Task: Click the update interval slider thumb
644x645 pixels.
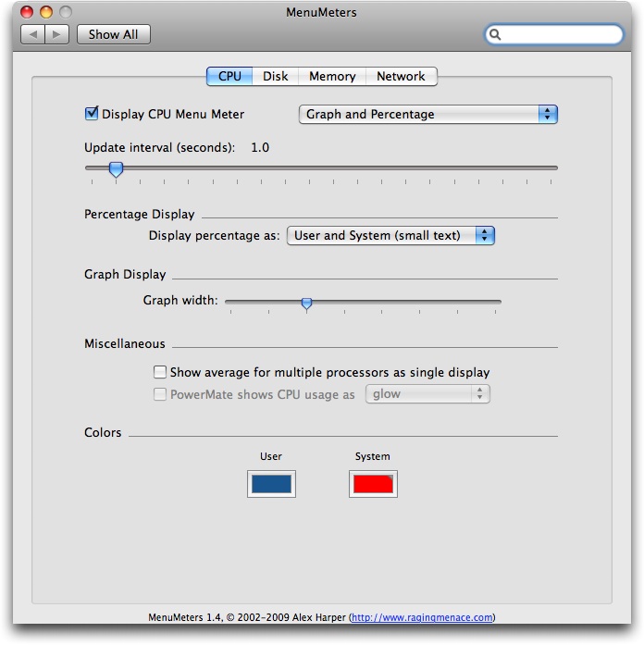Action: point(116,169)
